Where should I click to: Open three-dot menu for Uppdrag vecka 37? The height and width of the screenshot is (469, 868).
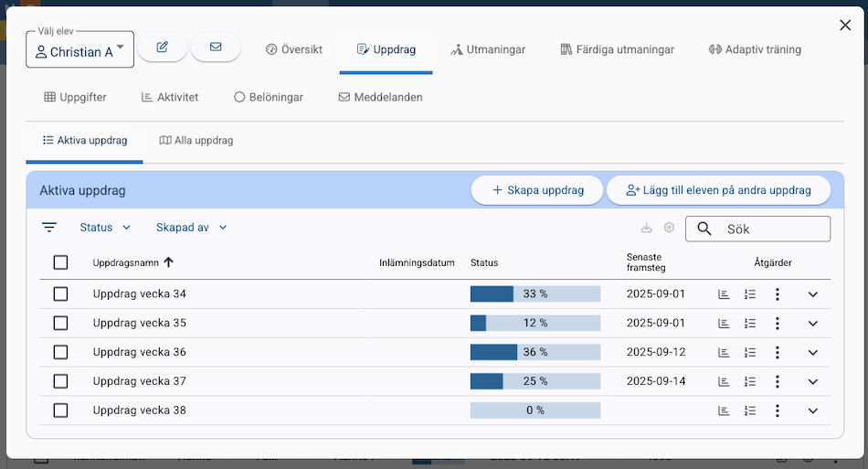tap(778, 382)
